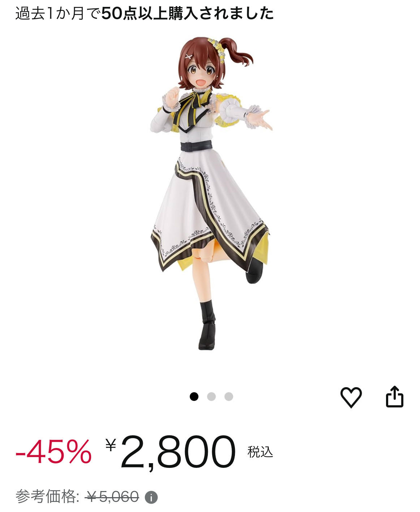This screenshot has height=512, width=420.
Task: Click the red -45% discount label
Action: (x=53, y=452)
